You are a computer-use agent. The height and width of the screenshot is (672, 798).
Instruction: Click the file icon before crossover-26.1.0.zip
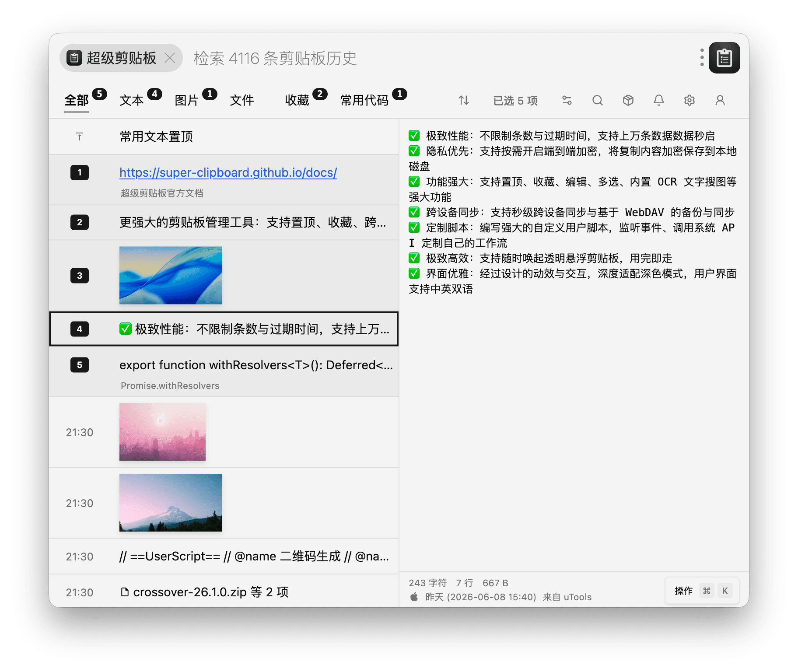click(x=125, y=592)
